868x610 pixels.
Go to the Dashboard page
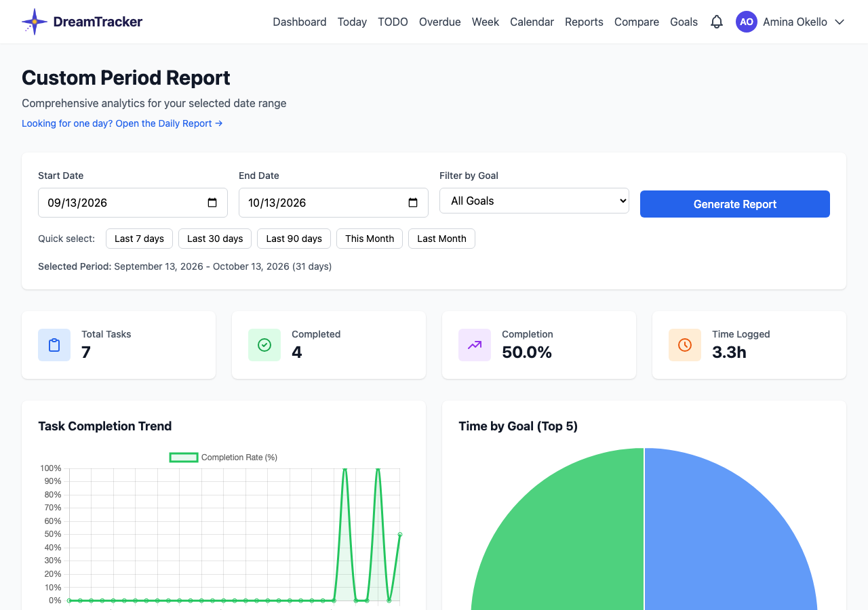click(x=300, y=22)
